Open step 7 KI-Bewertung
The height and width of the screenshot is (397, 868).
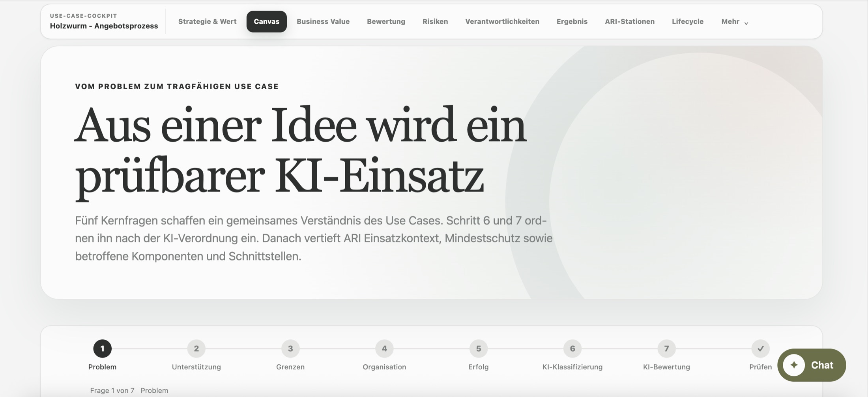pyautogui.click(x=666, y=348)
